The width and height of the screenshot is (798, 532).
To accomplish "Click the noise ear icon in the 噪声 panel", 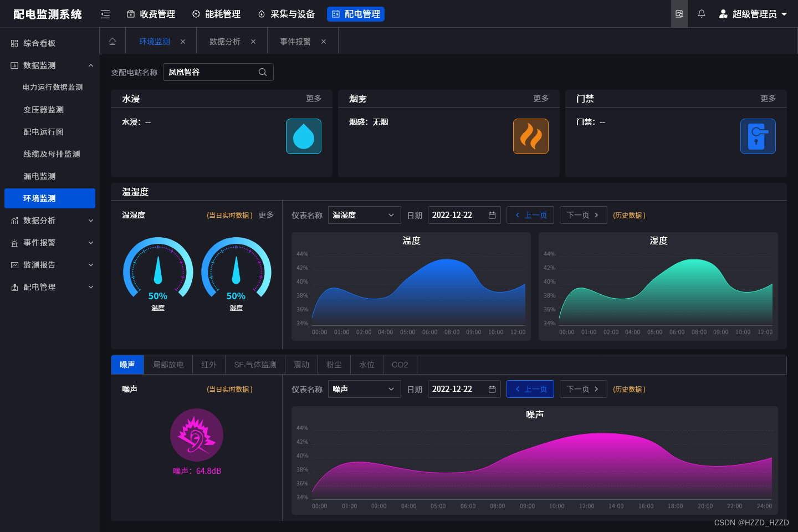I will pos(197,435).
